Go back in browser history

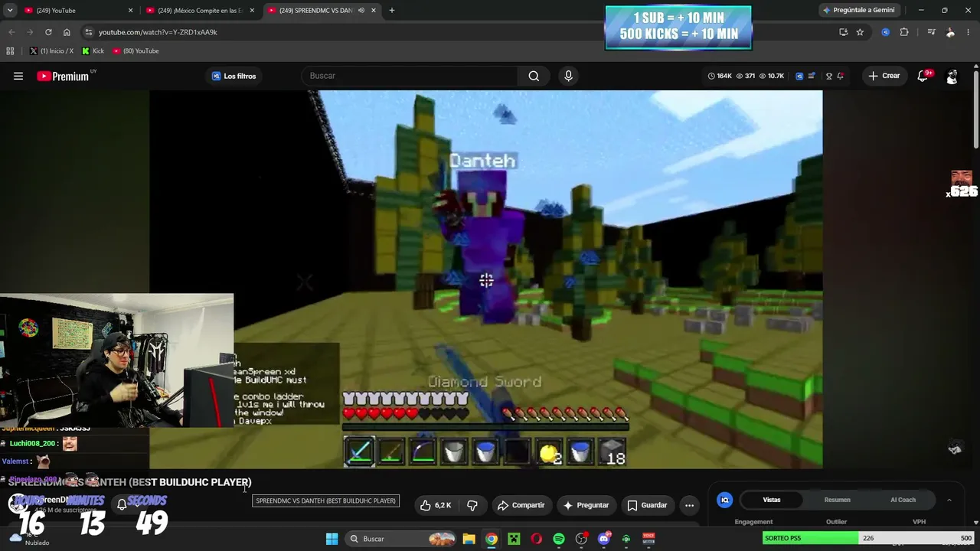(11, 32)
